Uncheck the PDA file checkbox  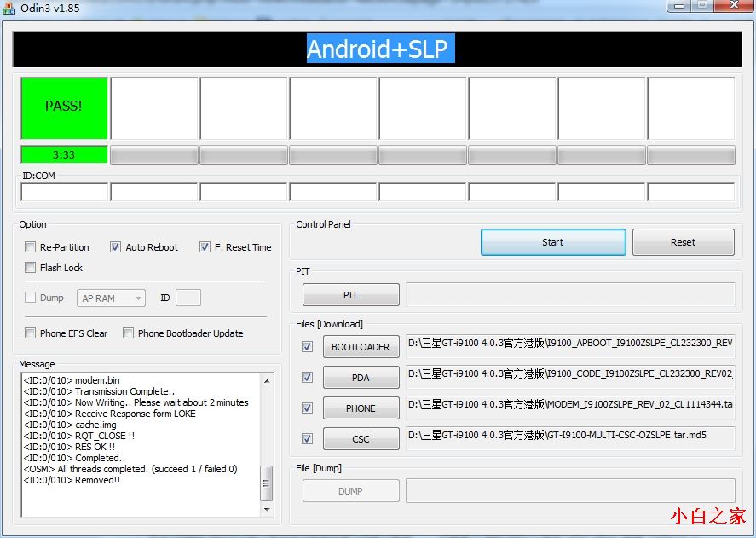pos(307,378)
